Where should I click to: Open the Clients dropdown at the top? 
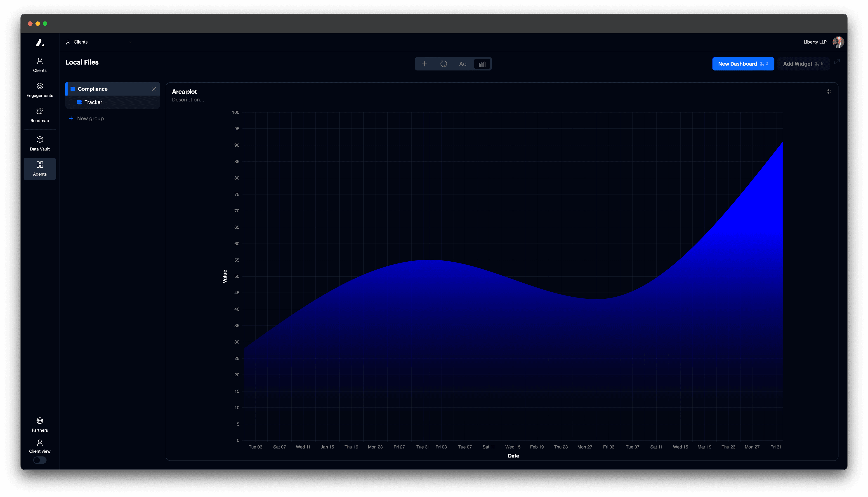pos(99,42)
